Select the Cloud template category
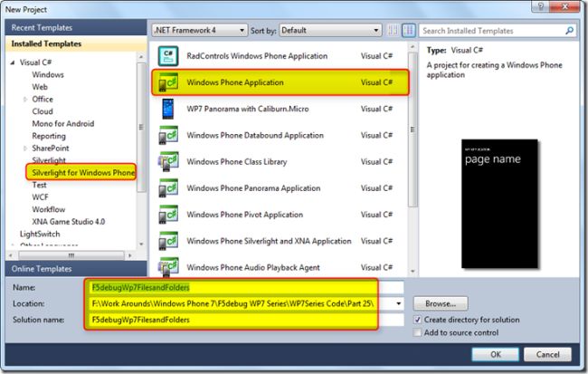Viewport: 588px width, 374px height. (x=43, y=111)
